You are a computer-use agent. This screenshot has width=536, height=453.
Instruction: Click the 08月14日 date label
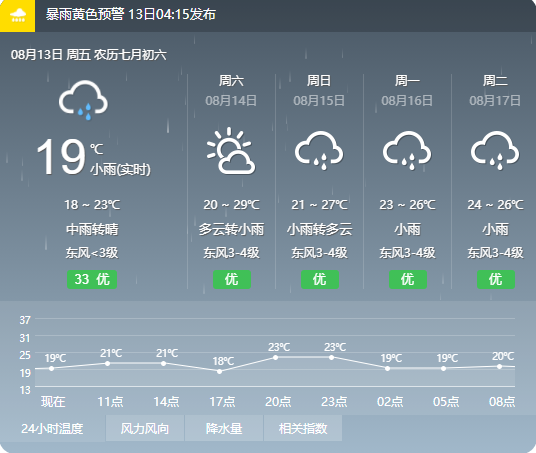[x=231, y=101]
